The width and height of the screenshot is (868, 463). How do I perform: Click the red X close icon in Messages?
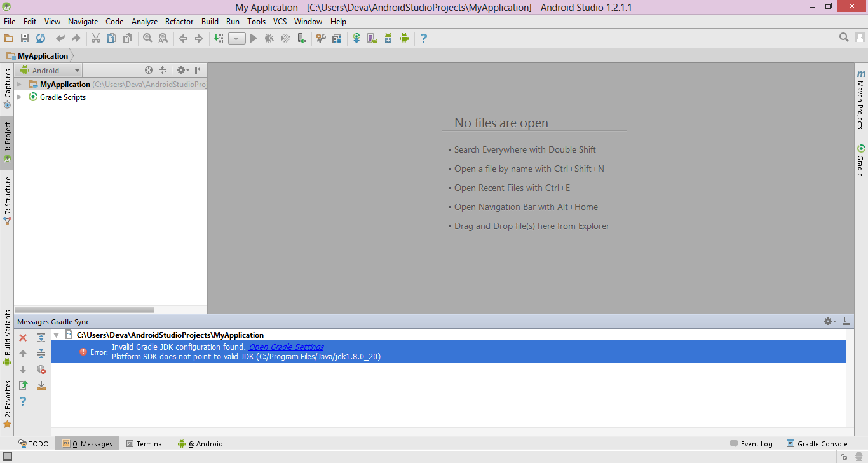coord(23,338)
